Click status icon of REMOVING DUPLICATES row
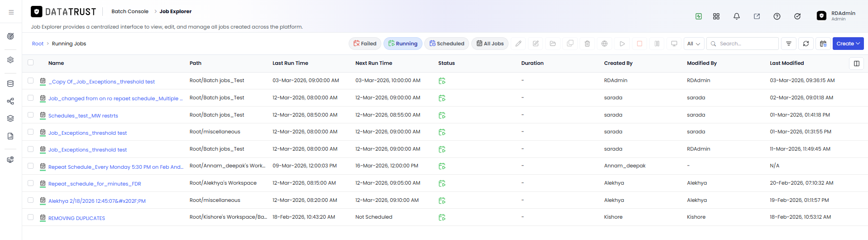The image size is (868, 240). (x=442, y=217)
